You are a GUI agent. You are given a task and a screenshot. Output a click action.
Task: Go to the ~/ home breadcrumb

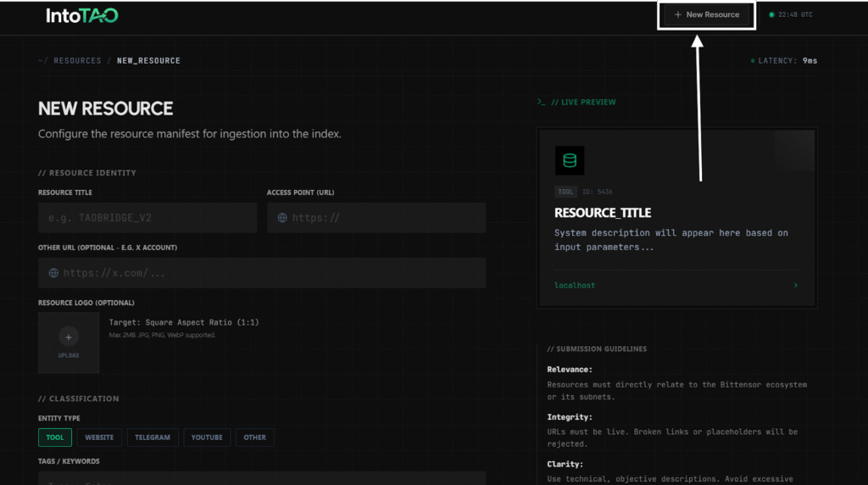click(x=42, y=61)
